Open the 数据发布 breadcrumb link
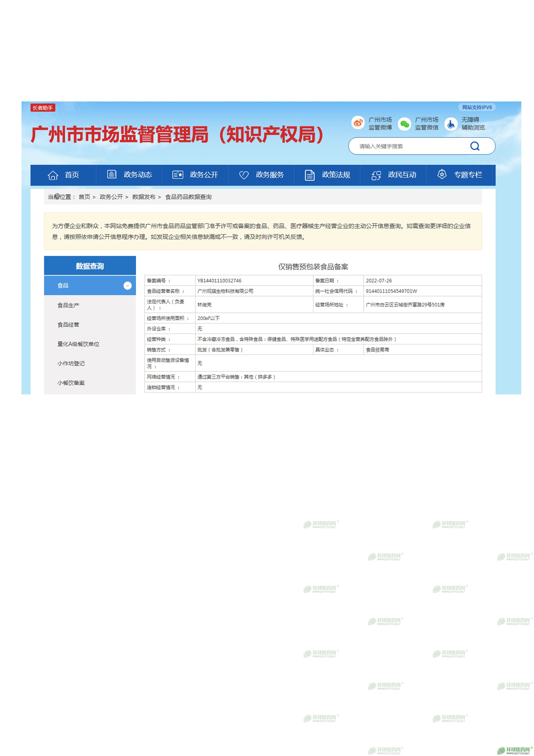 [143, 197]
